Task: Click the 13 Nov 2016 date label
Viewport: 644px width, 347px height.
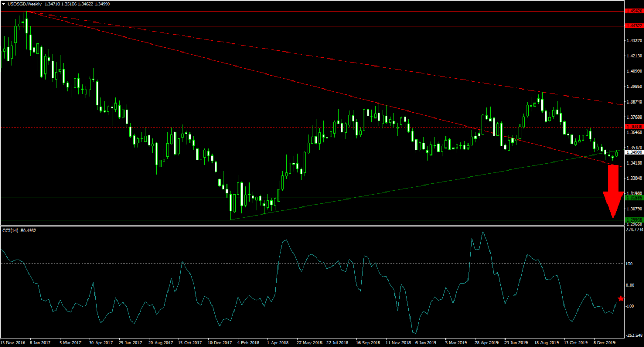Action: click(12, 342)
